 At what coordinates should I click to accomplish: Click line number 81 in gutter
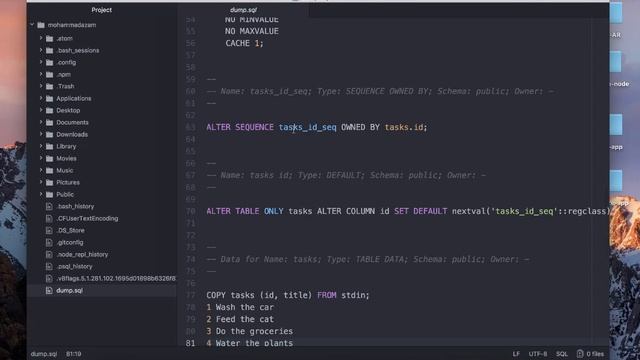[x=190, y=343]
